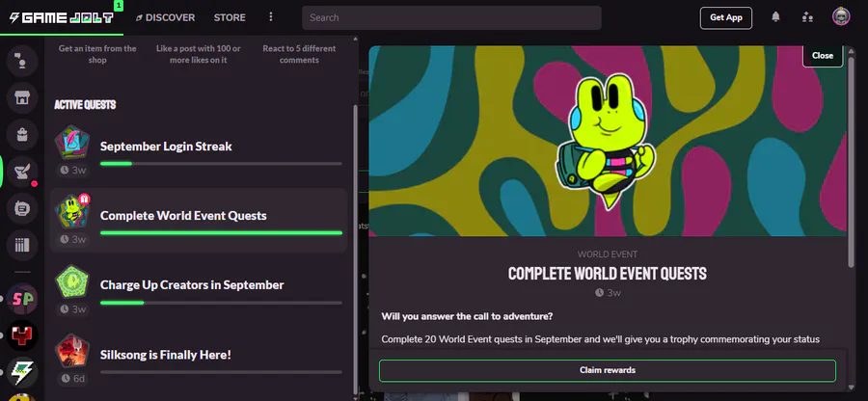Click the Silksong quest badge icon

(x=72, y=351)
